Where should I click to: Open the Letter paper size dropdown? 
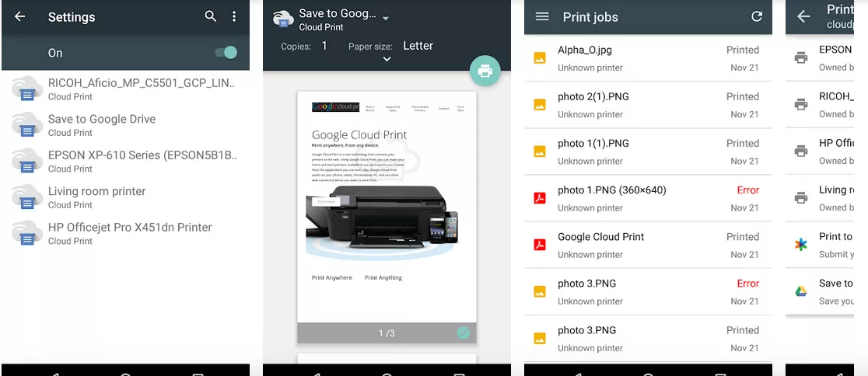point(418,46)
